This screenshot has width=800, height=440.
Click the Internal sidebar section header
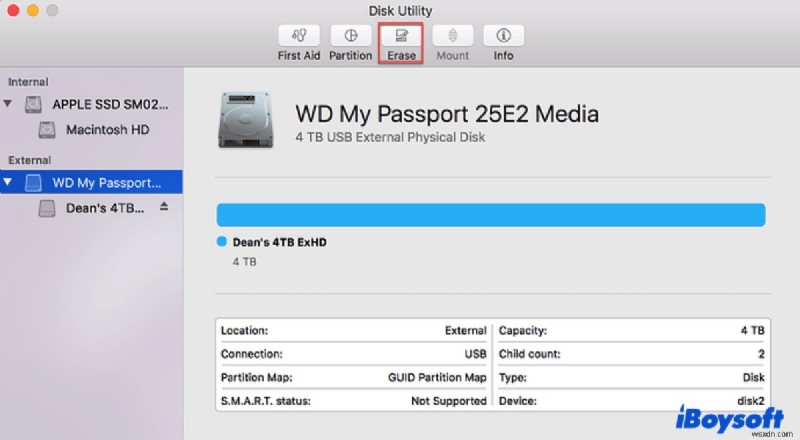pyautogui.click(x=28, y=82)
